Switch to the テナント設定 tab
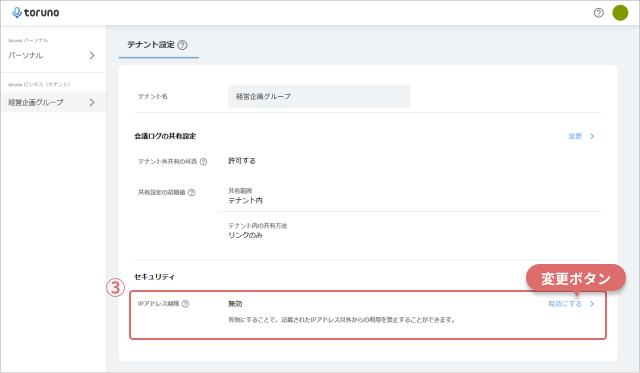 point(158,45)
